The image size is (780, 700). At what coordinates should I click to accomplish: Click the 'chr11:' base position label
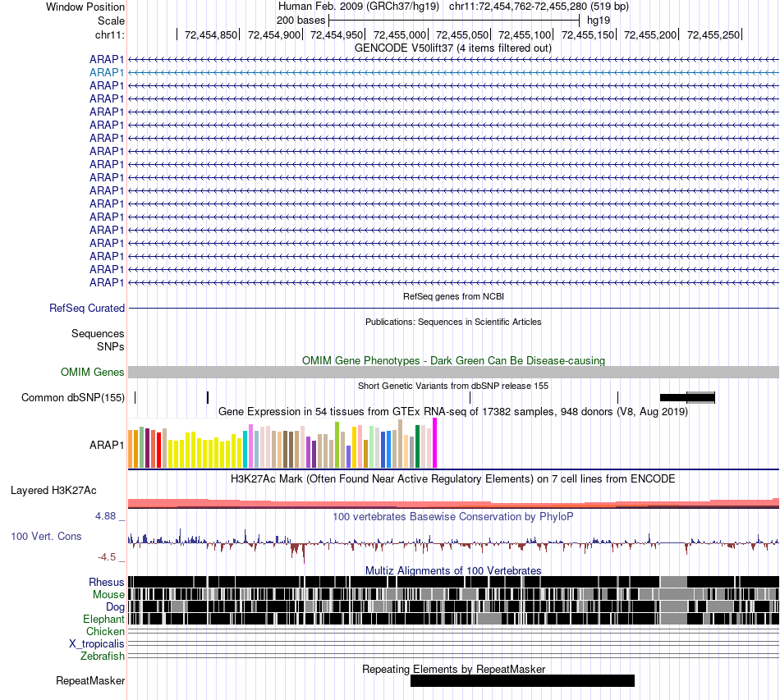pyautogui.click(x=109, y=34)
